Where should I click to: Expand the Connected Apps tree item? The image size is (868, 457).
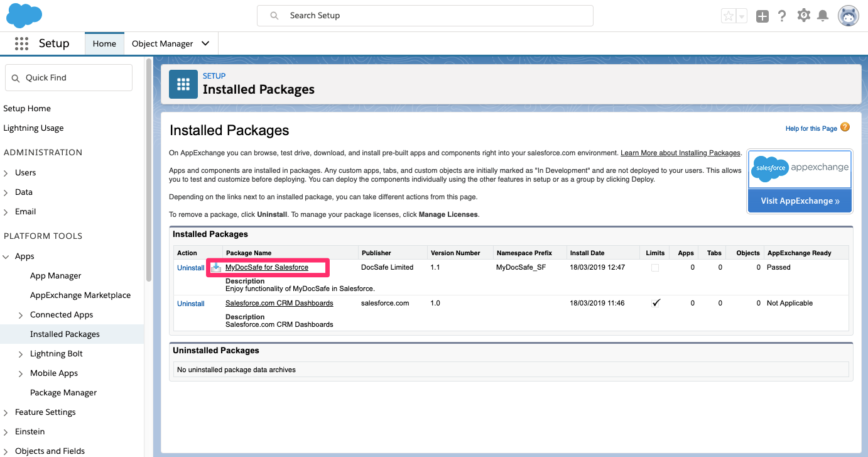(21, 315)
